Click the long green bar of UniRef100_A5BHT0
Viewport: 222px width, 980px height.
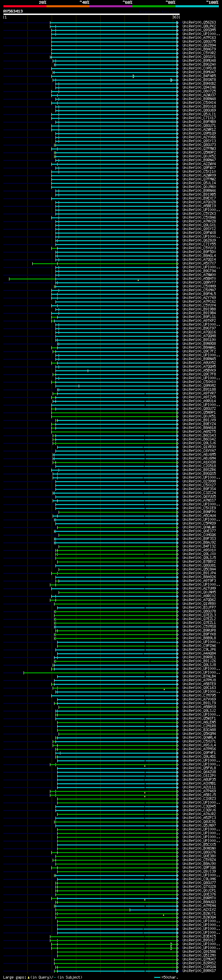point(32,279)
